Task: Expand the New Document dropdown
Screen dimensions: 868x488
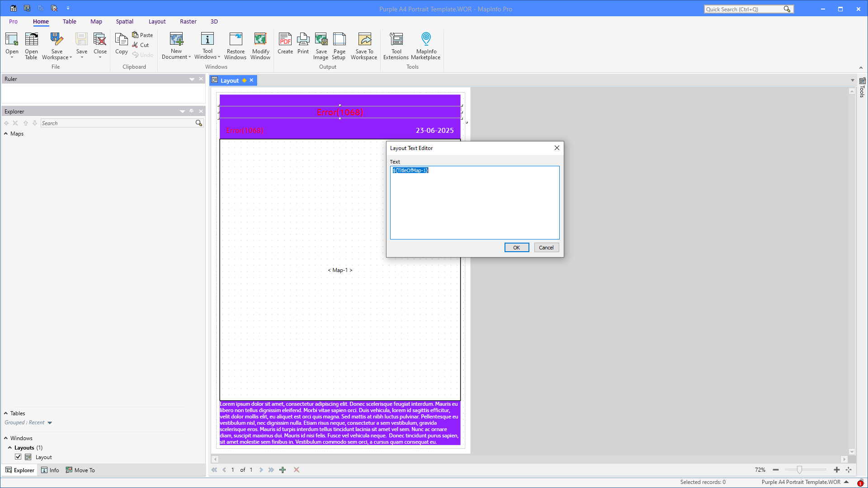Action: click(189, 57)
